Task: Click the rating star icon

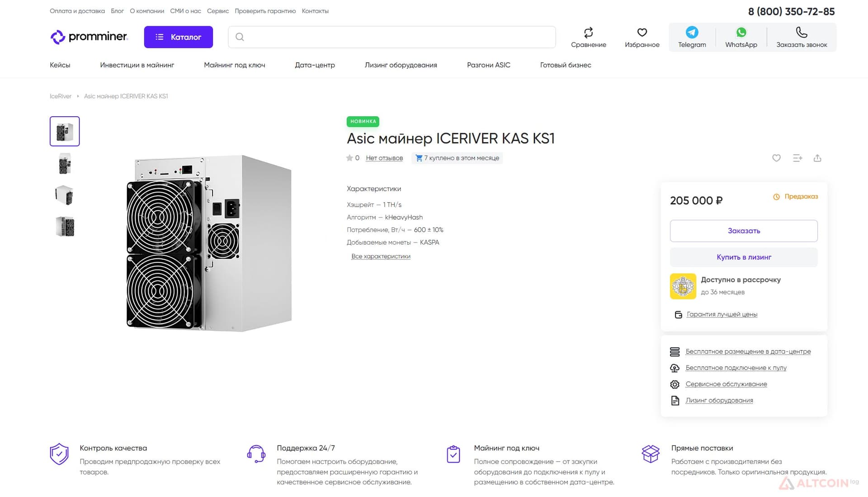Action: point(349,158)
